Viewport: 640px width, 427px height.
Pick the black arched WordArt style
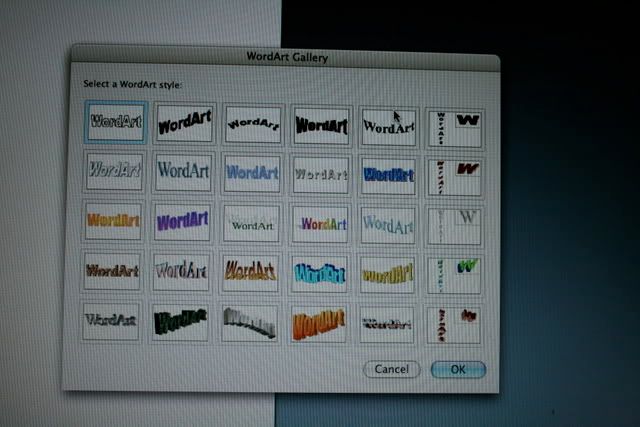(253, 125)
